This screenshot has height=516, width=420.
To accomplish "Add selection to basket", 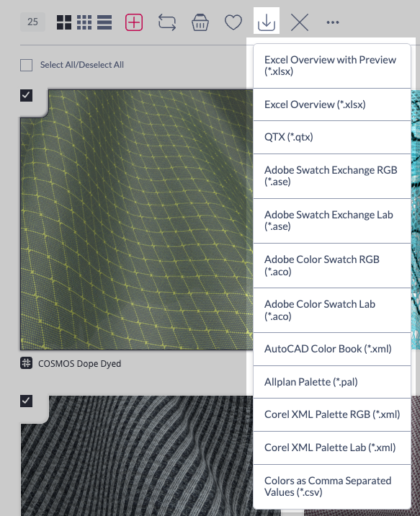I will tap(200, 22).
